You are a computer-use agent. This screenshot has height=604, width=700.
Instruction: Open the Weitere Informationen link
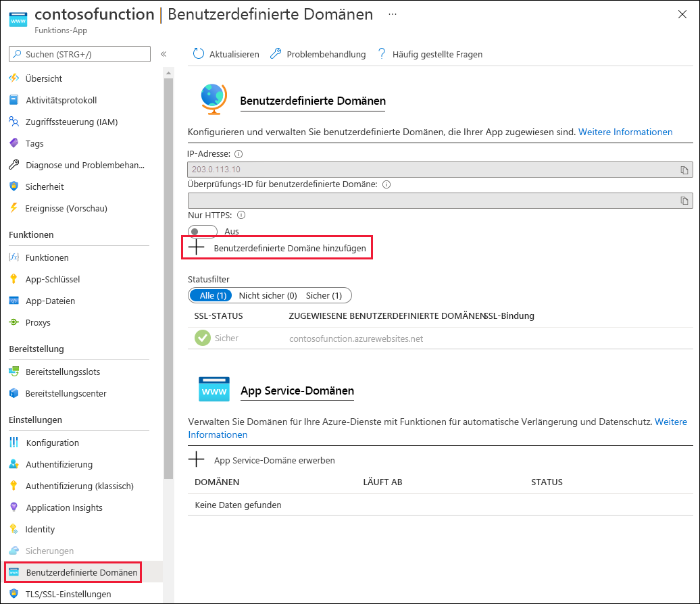pyautogui.click(x=625, y=132)
